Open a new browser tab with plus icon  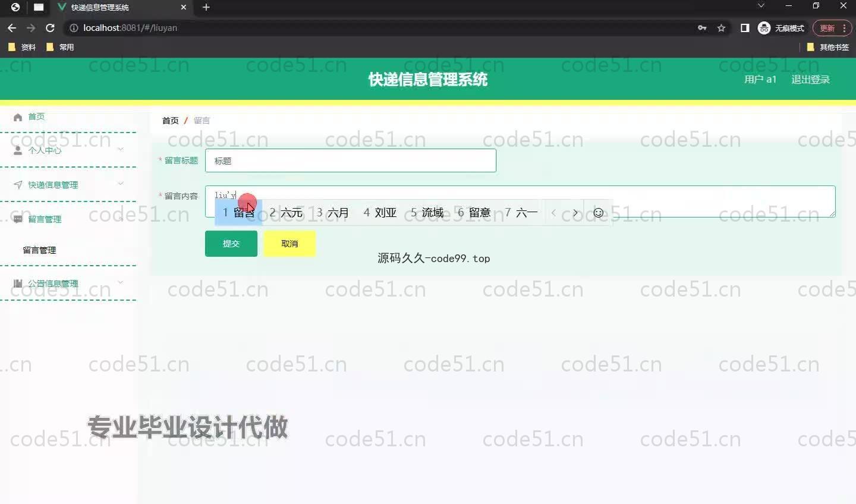pyautogui.click(x=206, y=7)
